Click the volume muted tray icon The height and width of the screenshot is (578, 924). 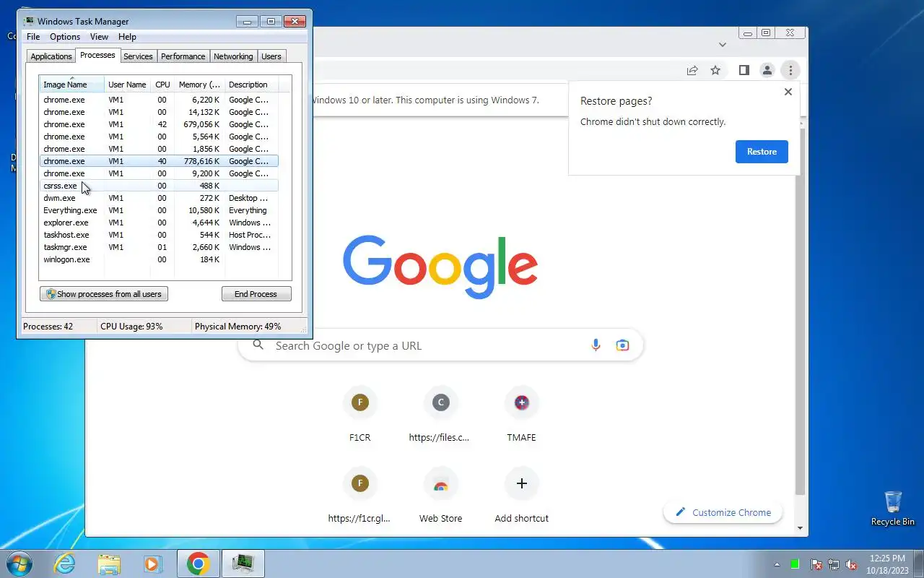click(x=851, y=564)
